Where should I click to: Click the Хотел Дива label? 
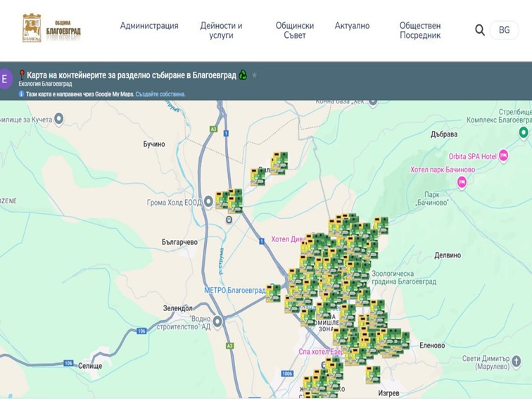[x=289, y=239]
